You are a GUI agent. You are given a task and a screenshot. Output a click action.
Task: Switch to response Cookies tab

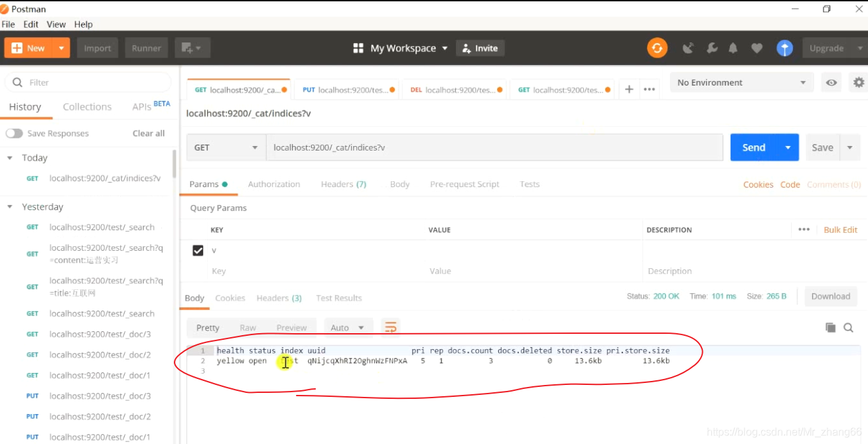point(230,298)
